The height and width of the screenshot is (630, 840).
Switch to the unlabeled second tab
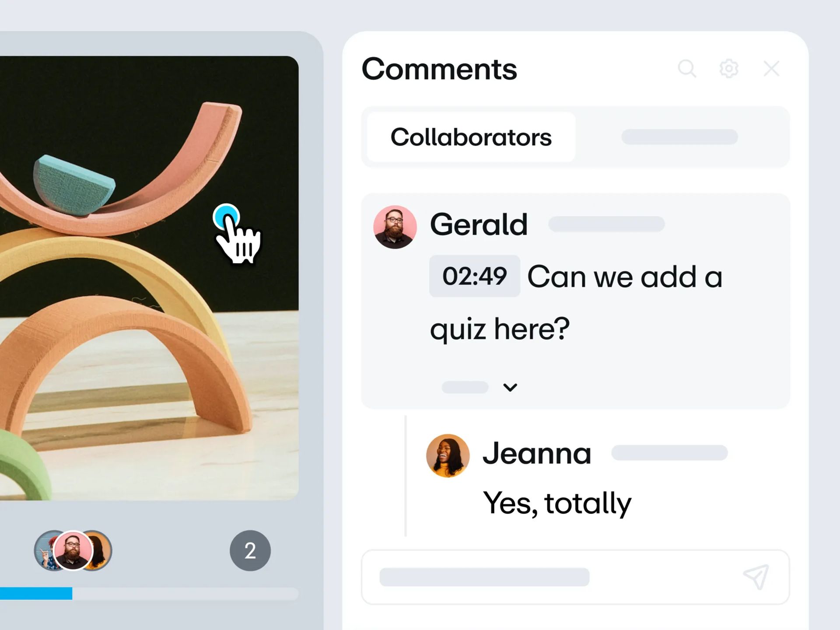679,137
